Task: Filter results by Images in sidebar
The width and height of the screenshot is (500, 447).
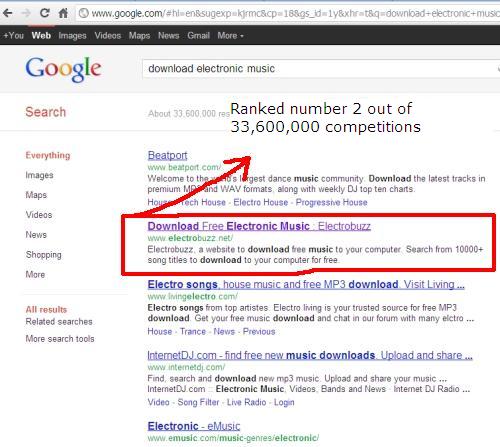Action: point(39,175)
